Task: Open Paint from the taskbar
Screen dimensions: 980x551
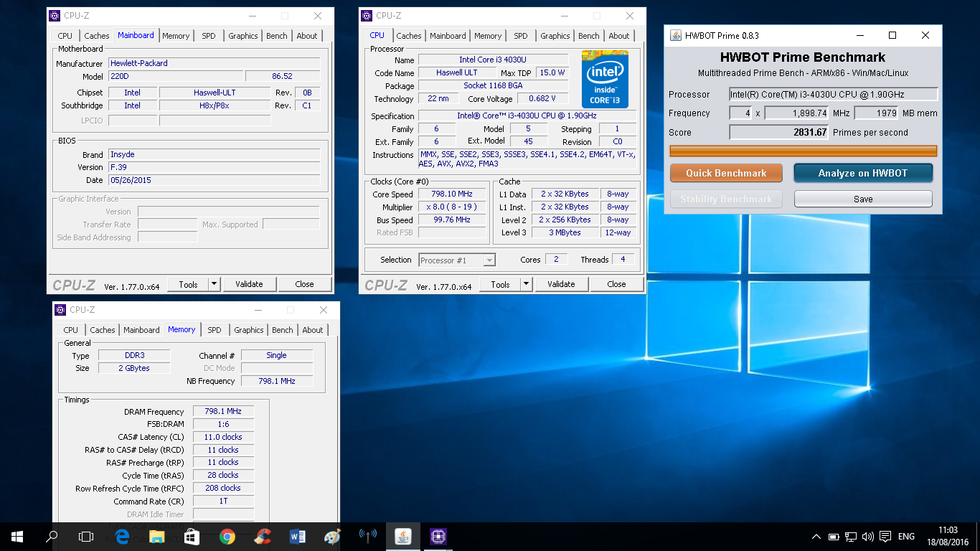Action: pos(332,536)
